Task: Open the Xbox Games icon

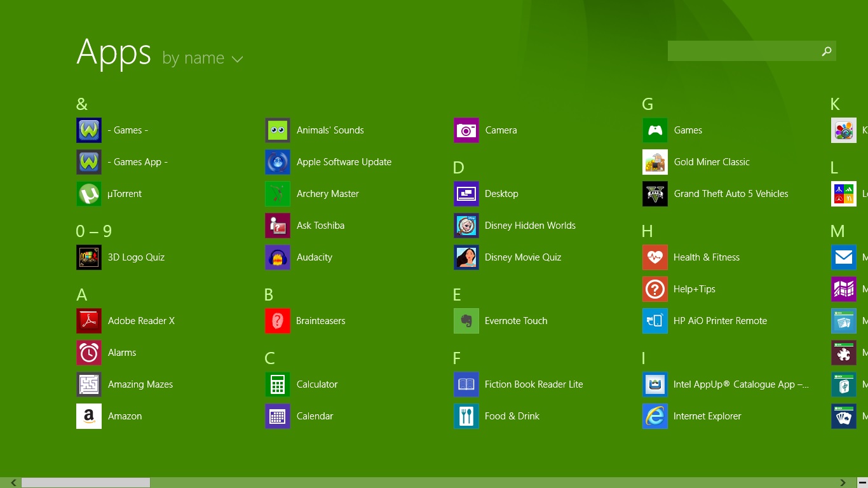Action: pos(655,130)
